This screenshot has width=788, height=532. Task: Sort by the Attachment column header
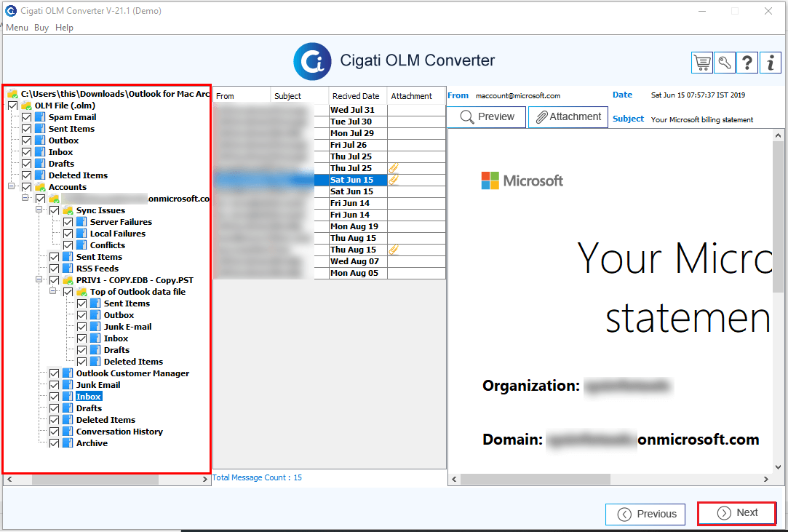(x=416, y=95)
